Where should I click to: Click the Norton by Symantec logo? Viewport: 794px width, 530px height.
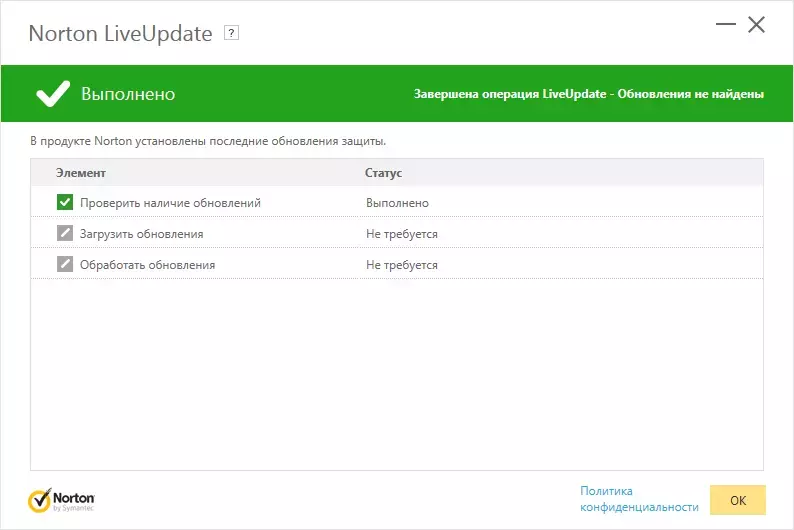[x=61, y=501]
